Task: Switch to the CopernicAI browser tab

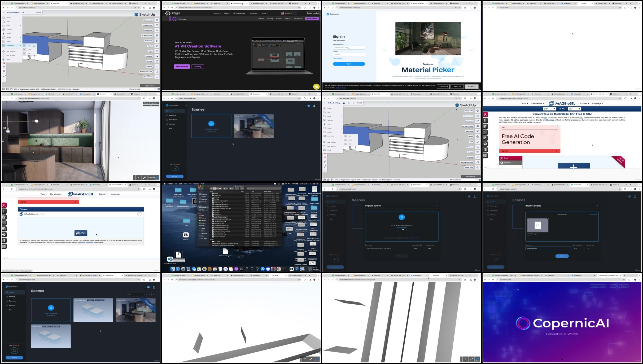Action: [x=609, y=275]
